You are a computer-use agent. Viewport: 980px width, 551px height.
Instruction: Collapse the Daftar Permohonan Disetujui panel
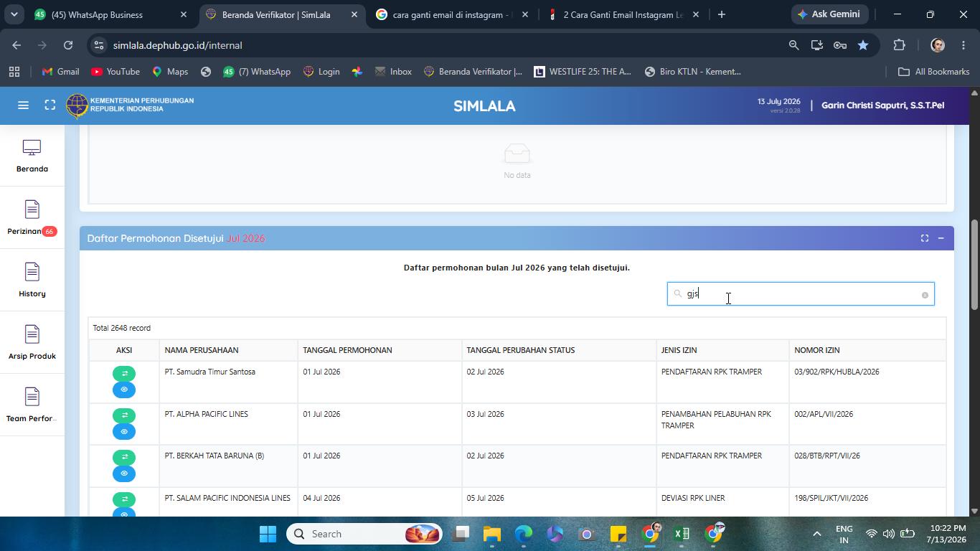(941, 238)
